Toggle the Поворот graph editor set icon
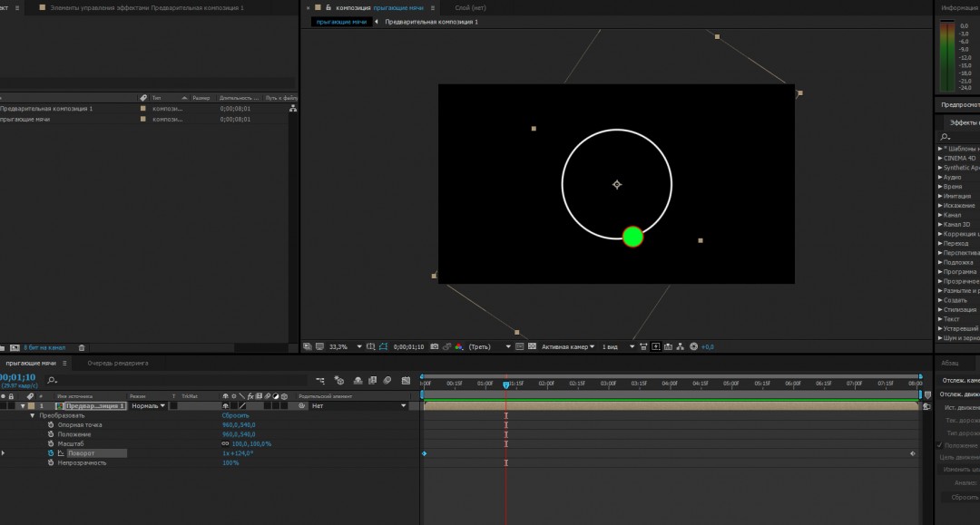The width and height of the screenshot is (980, 525). [x=61, y=453]
